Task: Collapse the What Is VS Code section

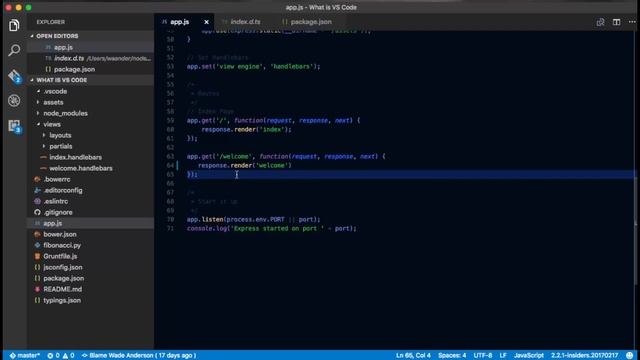Action: tap(91, 80)
